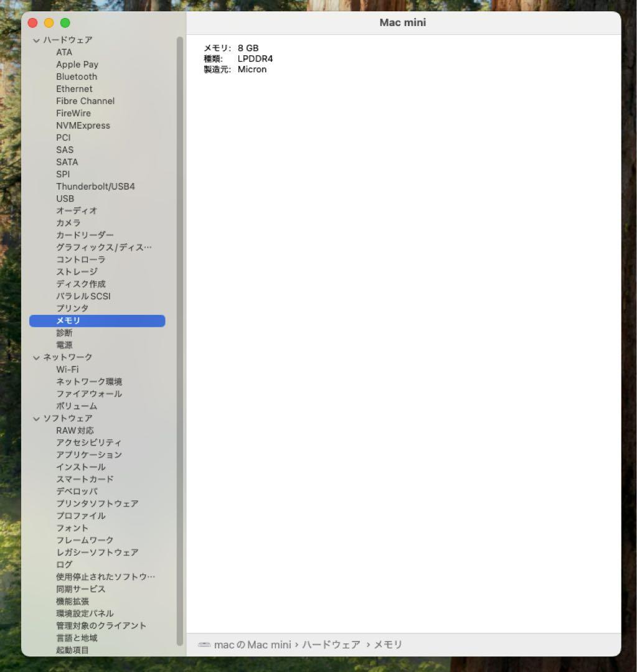Open the プリンタ entry
This screenshot has height=672, width=637.
tap(72, 309)
